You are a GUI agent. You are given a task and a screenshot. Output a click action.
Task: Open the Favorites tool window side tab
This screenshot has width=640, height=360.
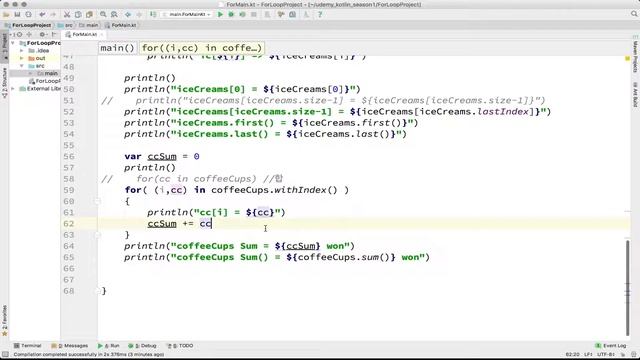click(x=4, y=320)
